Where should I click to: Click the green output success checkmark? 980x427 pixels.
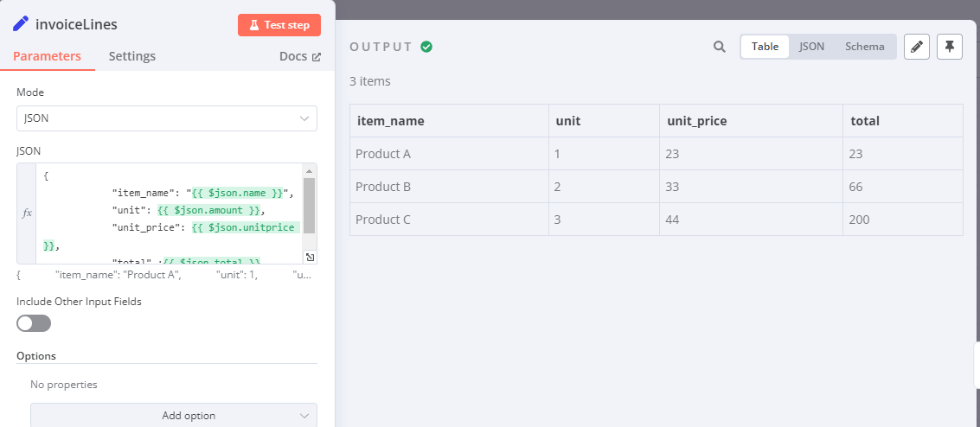coord(426,47)
